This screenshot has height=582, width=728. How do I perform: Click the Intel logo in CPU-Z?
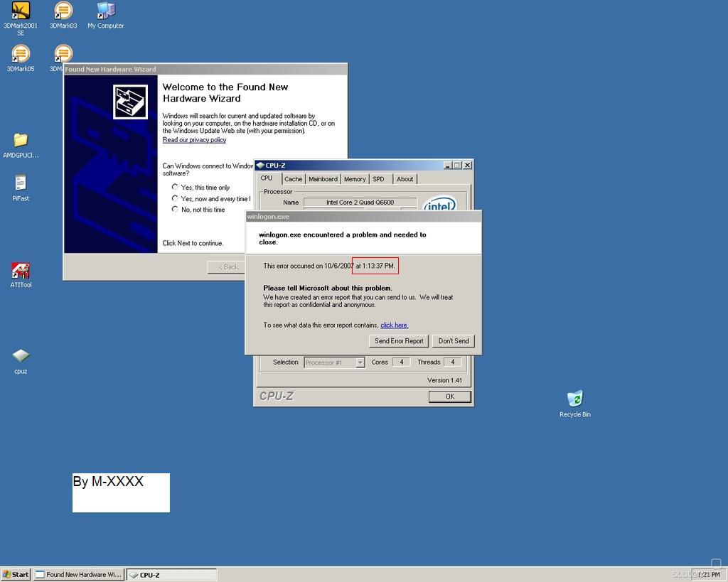point(439,203)
